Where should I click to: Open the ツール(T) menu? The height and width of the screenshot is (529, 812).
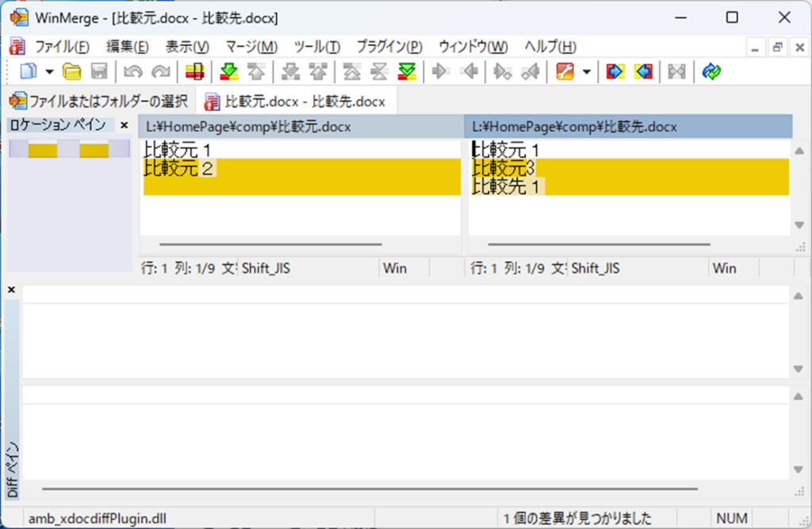316,46
